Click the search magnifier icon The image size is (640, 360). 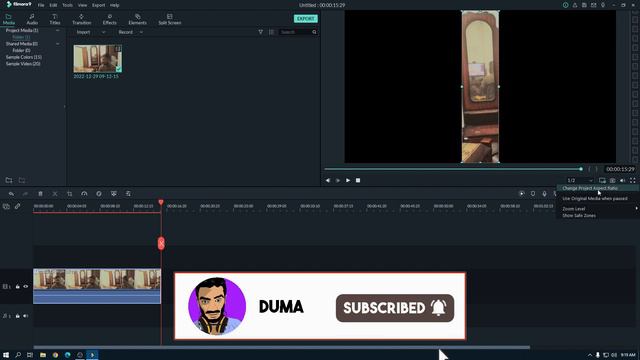(x=314, y=32)
